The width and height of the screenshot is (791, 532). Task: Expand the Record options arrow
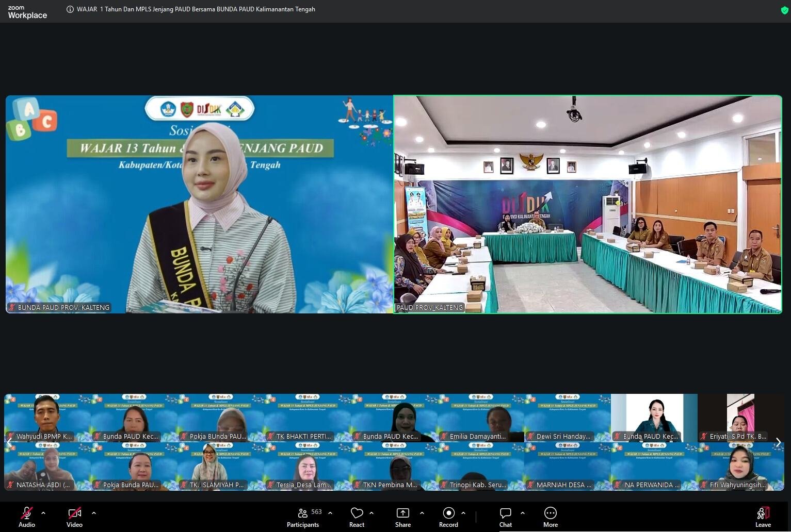[463, 513]
